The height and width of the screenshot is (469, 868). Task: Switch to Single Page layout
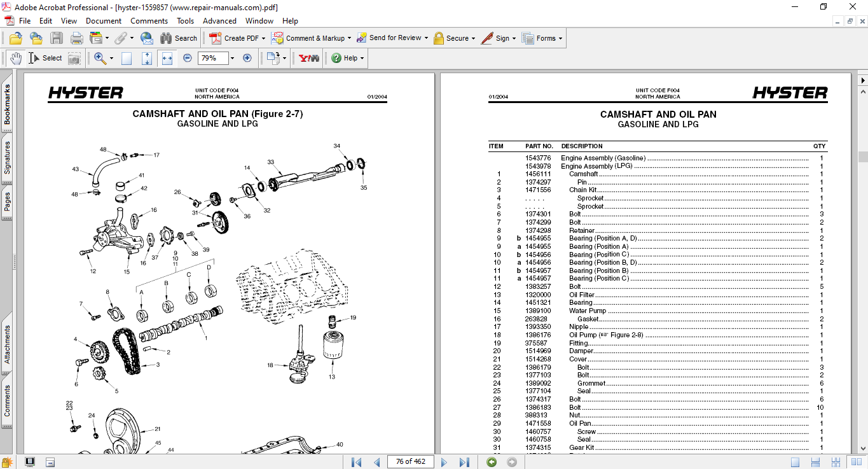coord(795,462)
